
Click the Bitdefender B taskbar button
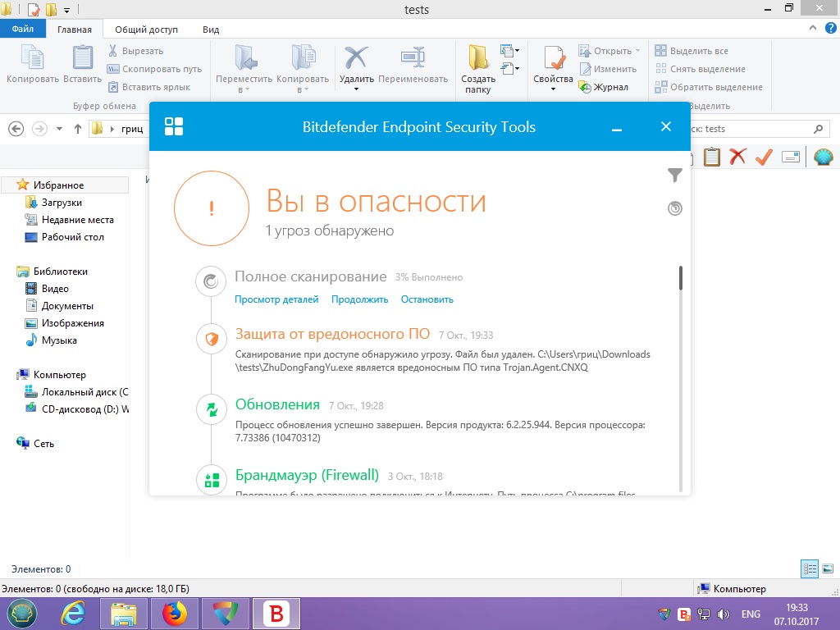click(276, 614)
